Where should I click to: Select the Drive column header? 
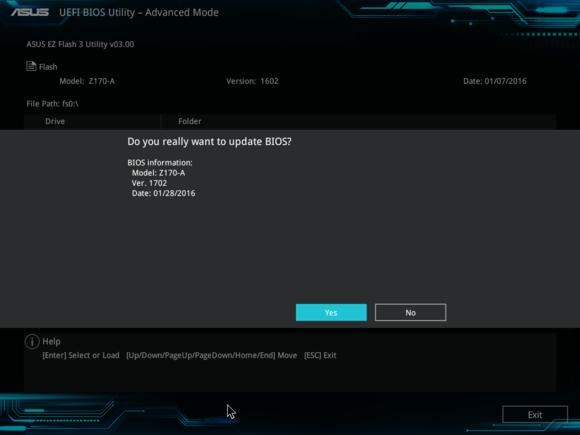55,121
